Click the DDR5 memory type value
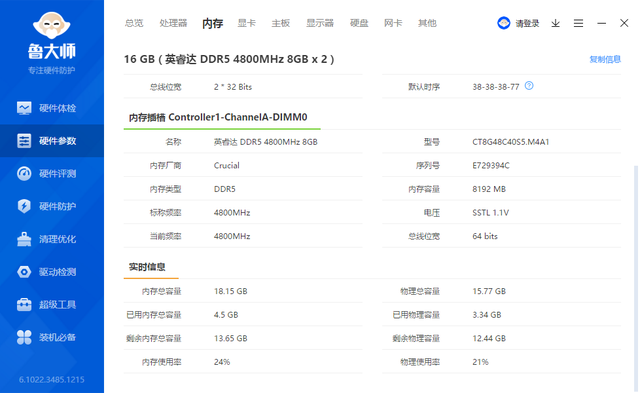 click(224, 189)
